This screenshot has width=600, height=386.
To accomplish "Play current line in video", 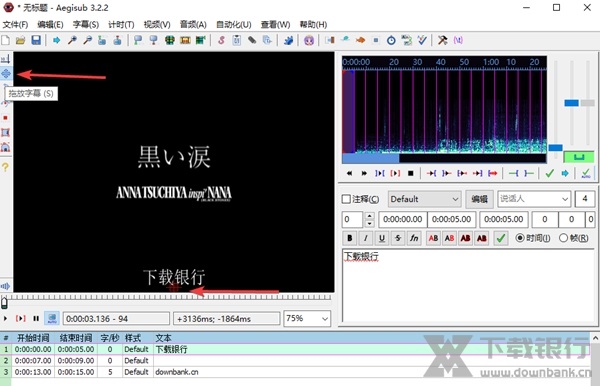I will pyautogui.click(x=21, y=318).
